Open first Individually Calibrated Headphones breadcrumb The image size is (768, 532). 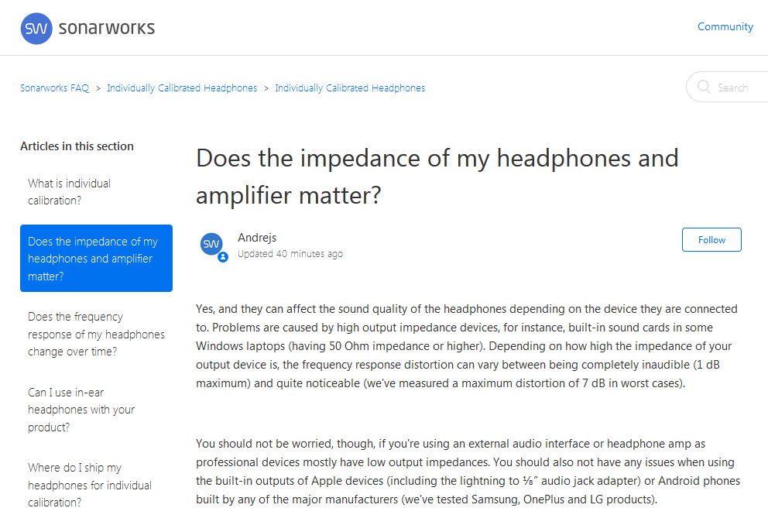coord(182,88)
